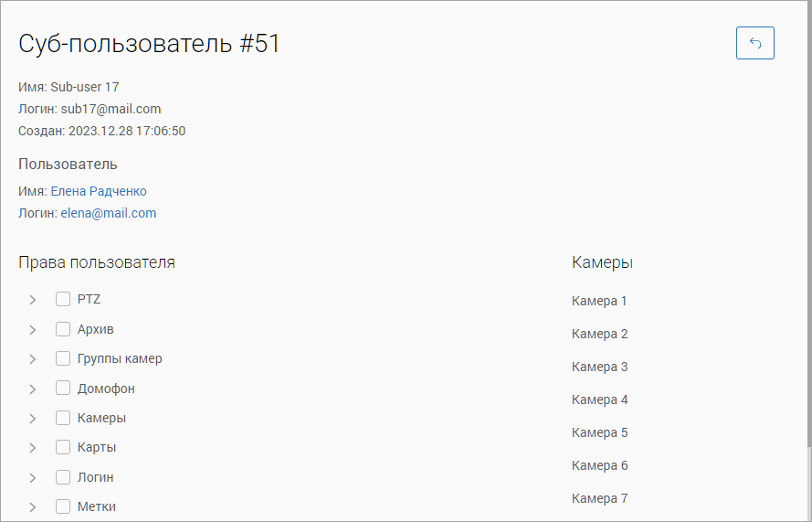Check the Архив permission box

[x=63, y=329]
